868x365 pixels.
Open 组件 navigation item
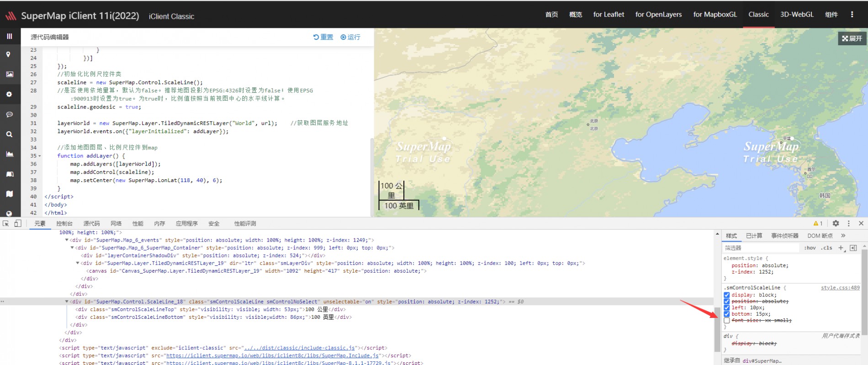(831, 15)
